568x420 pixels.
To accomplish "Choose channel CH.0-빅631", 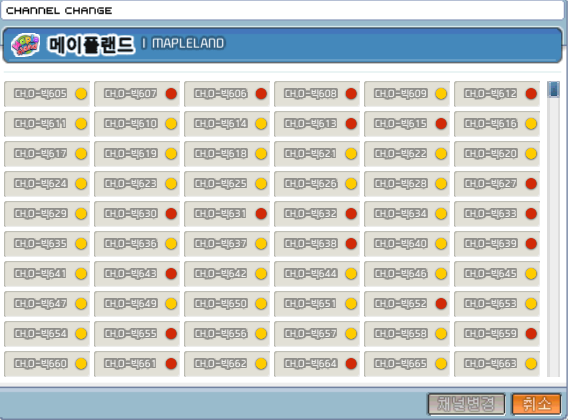I will pos(227,214).
